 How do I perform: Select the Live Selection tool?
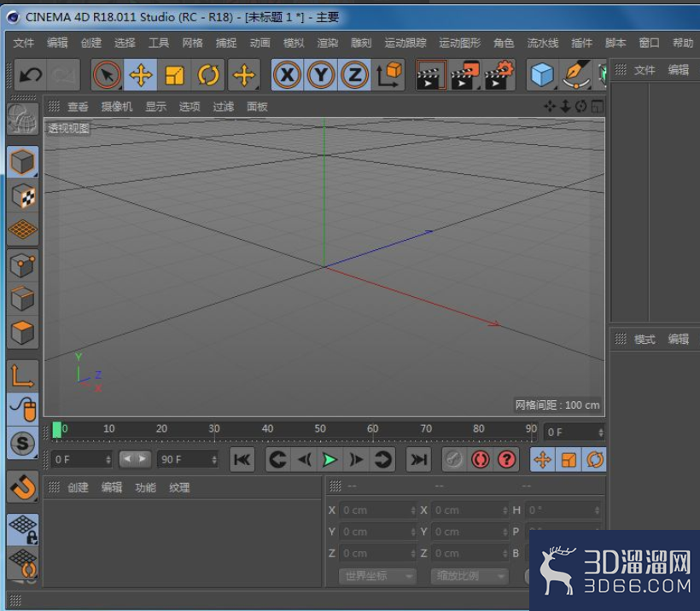point(108,74)
